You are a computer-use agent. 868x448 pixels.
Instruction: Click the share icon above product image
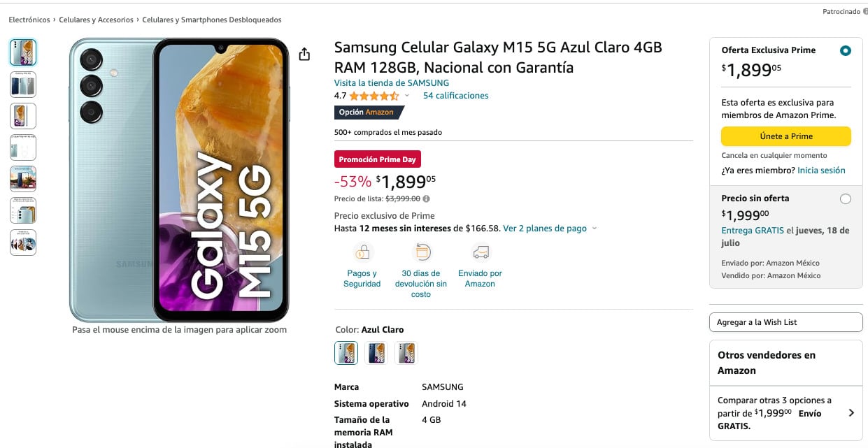click(304, 54)
